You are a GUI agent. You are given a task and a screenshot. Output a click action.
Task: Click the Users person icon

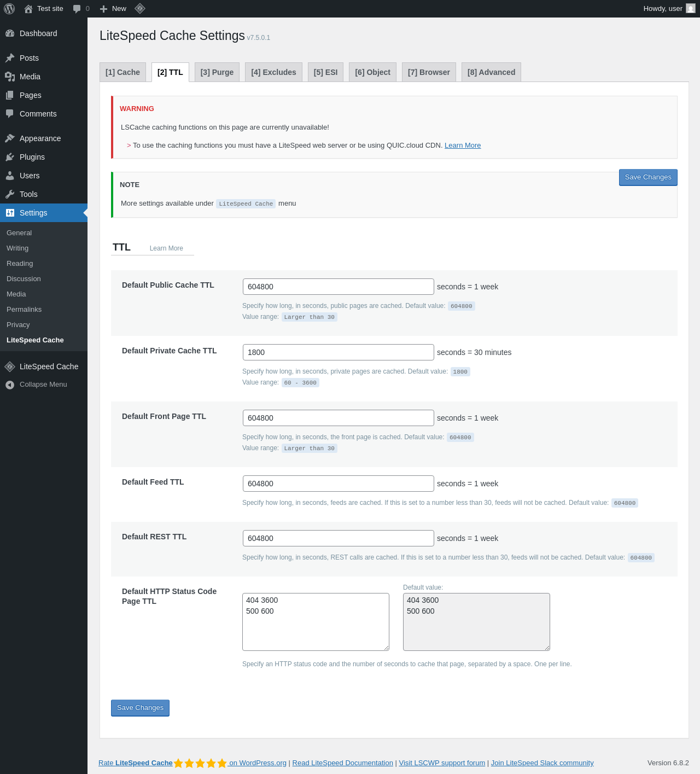coord(10,176)
